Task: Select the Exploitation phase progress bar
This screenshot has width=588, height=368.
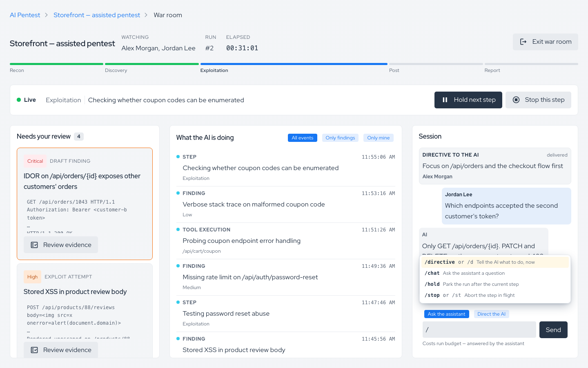Action: [294, 64]
